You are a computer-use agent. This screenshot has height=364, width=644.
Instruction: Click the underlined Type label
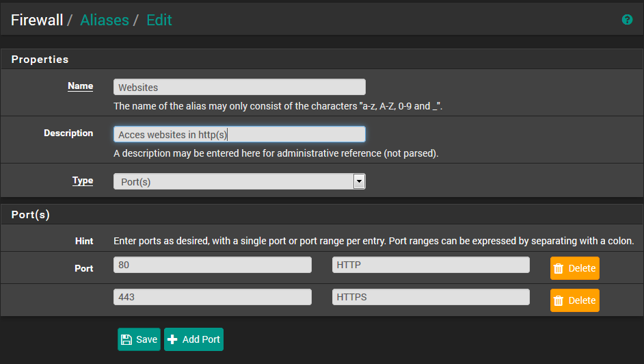tap(82, 181)
